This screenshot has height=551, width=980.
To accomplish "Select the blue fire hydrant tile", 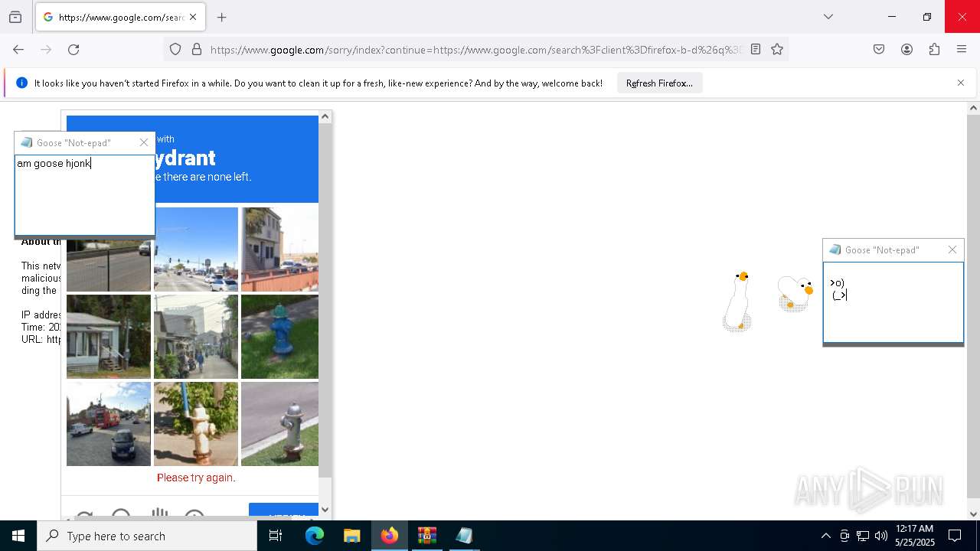I will point(279,337).
